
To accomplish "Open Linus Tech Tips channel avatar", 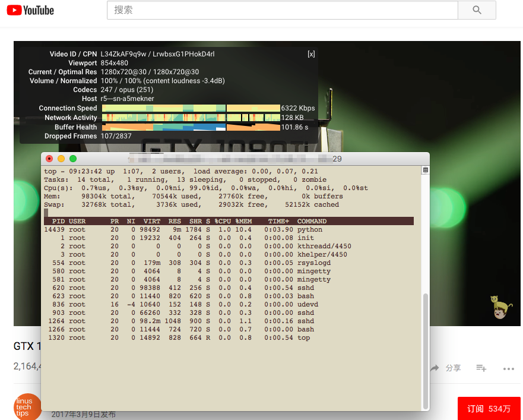I will coord(27,407).
